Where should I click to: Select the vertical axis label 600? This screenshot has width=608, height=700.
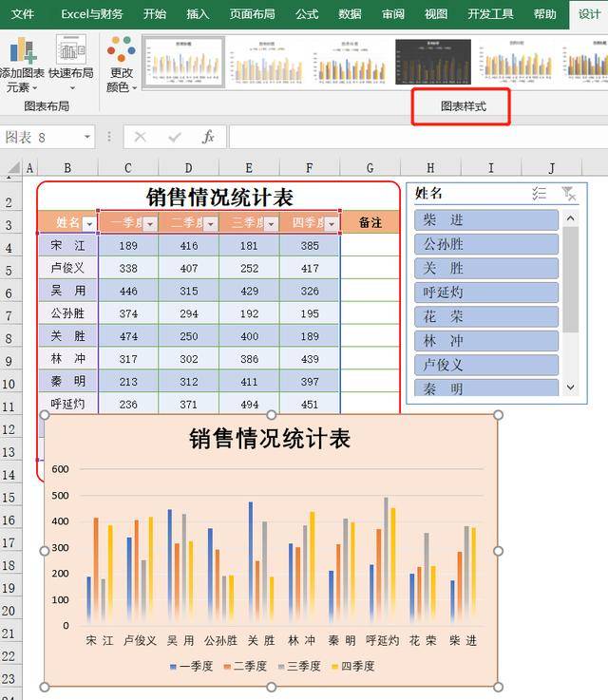click(x=60, y=469)
